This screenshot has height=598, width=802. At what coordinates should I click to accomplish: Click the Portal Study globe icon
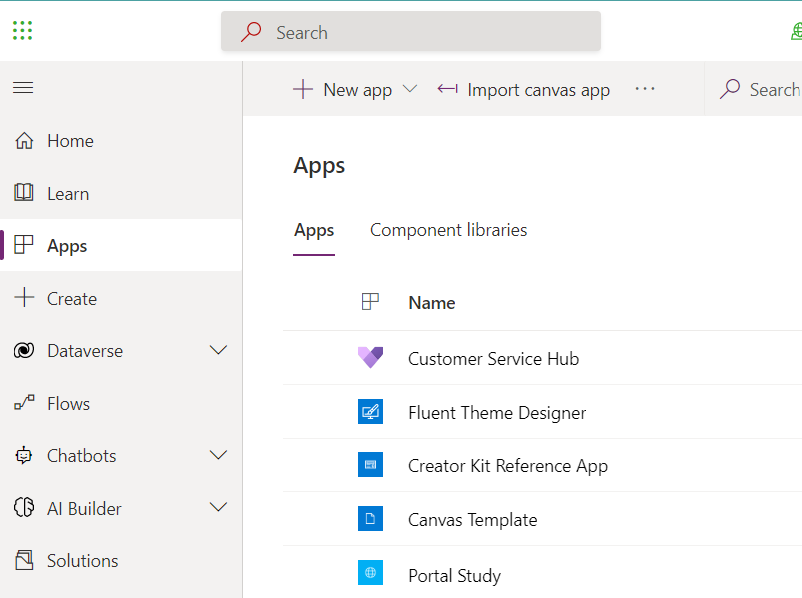click(370, 573)
